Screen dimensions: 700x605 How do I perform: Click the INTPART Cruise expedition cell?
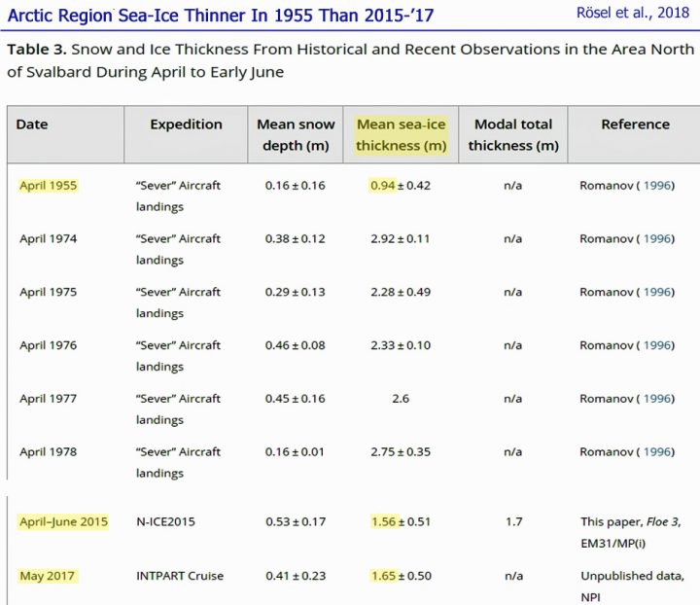[x=179, y=576]
